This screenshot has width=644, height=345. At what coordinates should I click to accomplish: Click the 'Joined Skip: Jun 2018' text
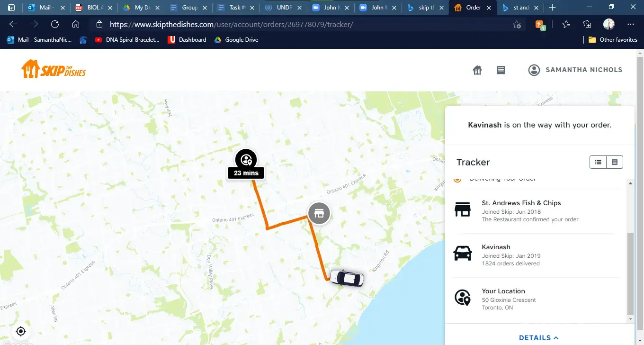click(x=511, y=212)
